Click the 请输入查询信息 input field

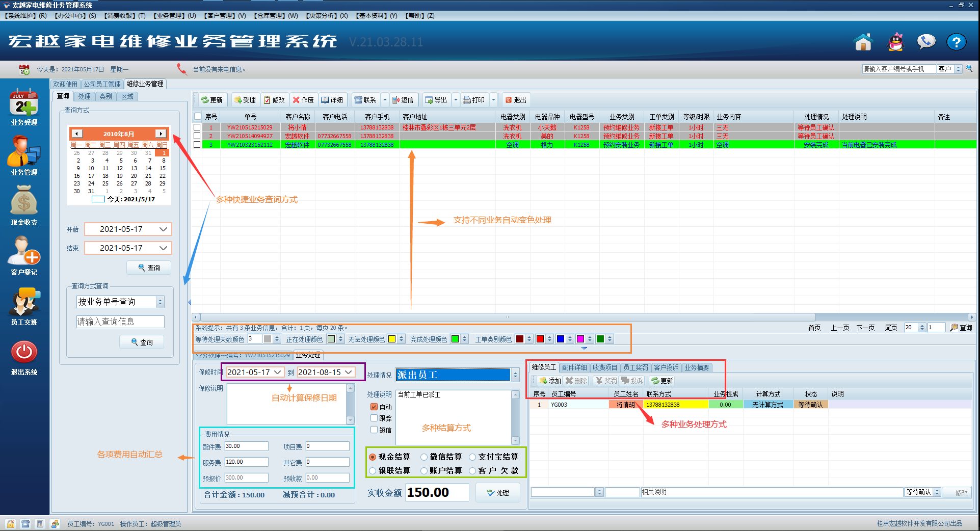click(x=120, y=322)
